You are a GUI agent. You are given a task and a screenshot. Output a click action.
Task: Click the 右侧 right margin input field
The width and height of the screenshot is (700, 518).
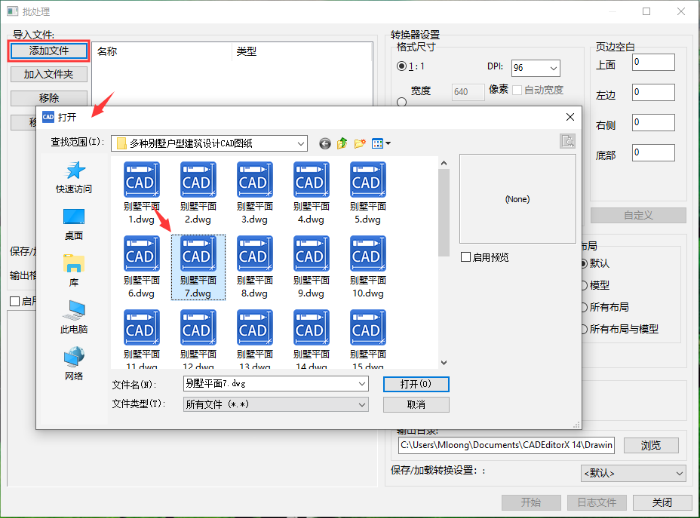(653, 122)
